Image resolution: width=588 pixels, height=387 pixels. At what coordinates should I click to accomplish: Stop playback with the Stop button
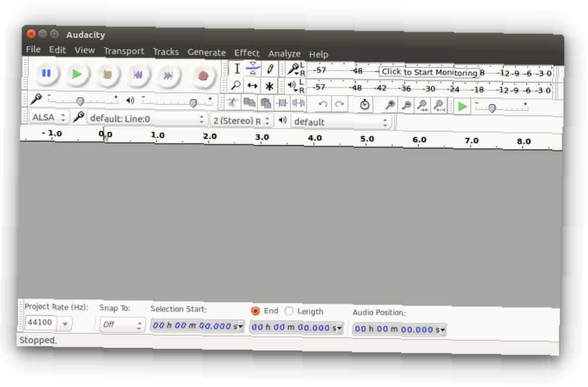107,74
